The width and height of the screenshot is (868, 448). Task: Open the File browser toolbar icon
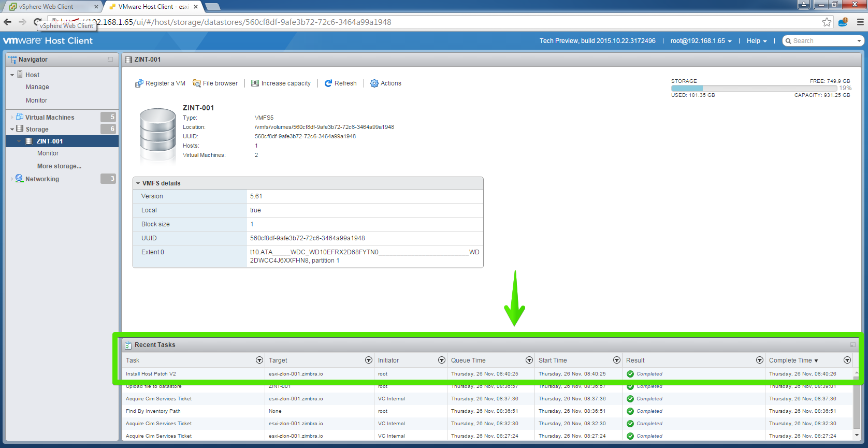[x=197, y=83]
